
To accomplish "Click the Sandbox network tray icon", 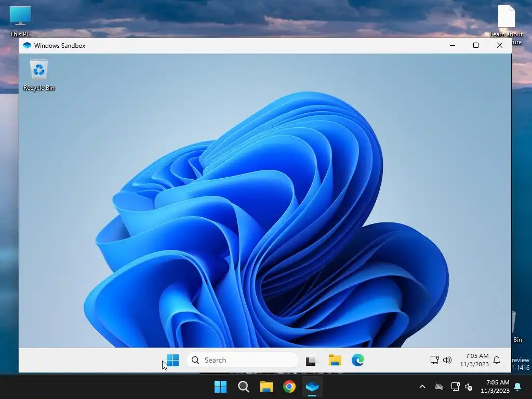I will [435, 360].
